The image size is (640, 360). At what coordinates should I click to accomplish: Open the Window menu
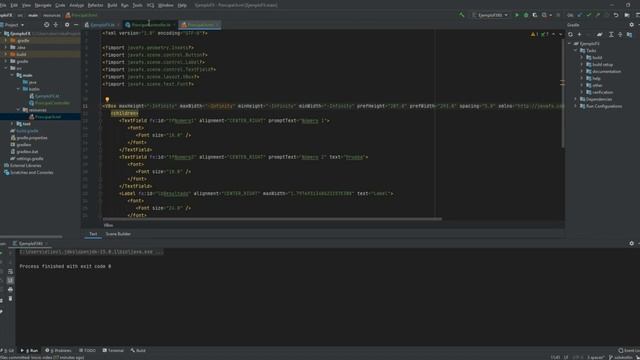click(x=165, y=5)
